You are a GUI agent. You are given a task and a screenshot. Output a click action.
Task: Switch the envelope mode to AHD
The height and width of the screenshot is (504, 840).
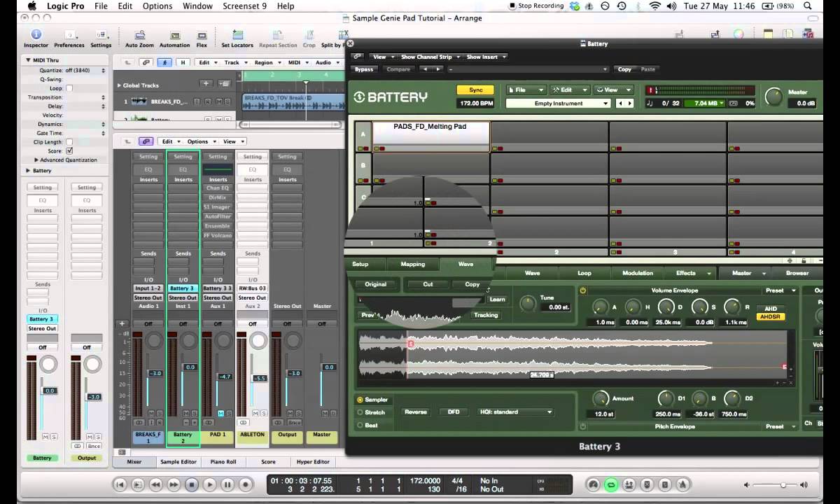tap(771, 309)
